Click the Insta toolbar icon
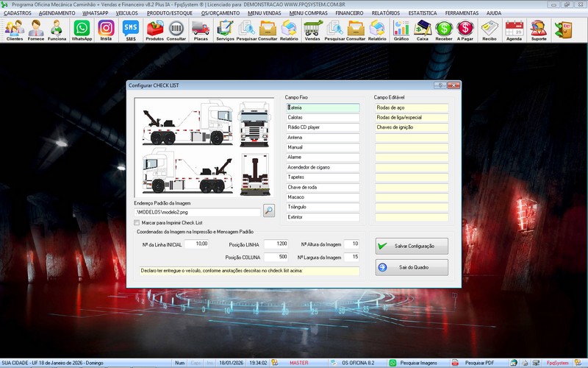588x368 pixels. [106, 30]
